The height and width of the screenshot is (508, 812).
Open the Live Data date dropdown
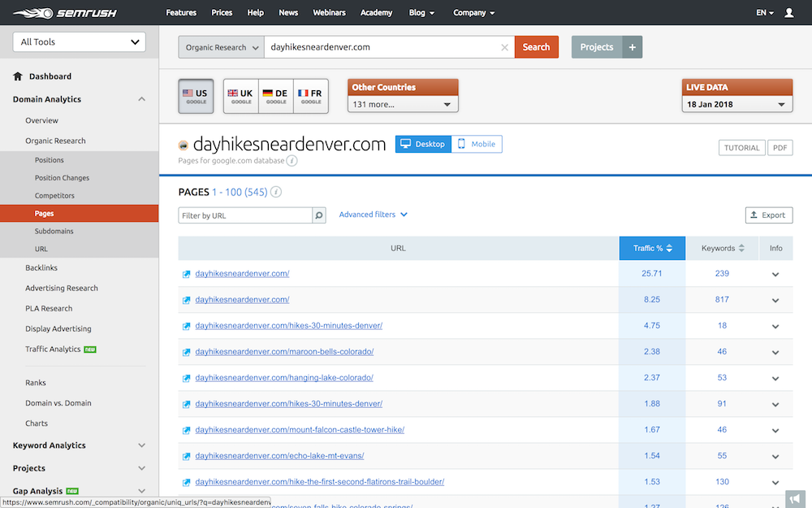point(737,104)
